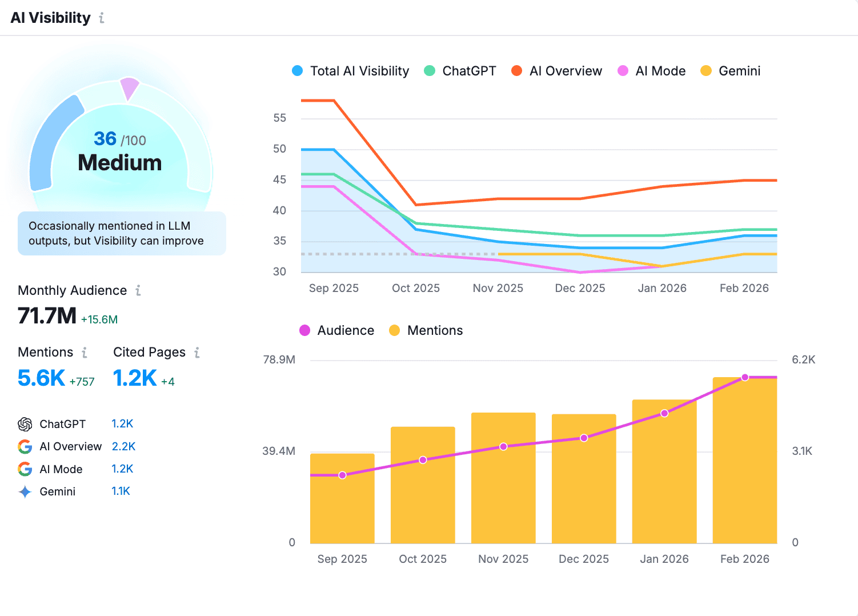
Task: Select the +757 mentions change
Action: click(82, 382)
